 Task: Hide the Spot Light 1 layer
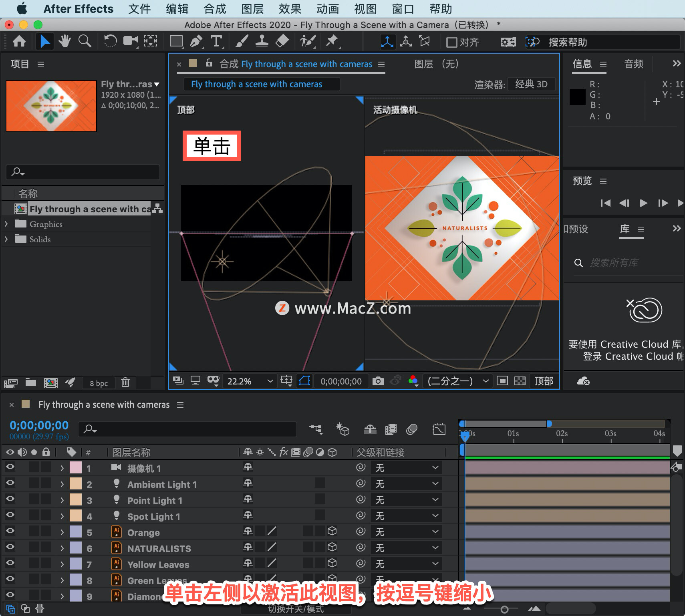pyautogui.click(x=10, y=515)
